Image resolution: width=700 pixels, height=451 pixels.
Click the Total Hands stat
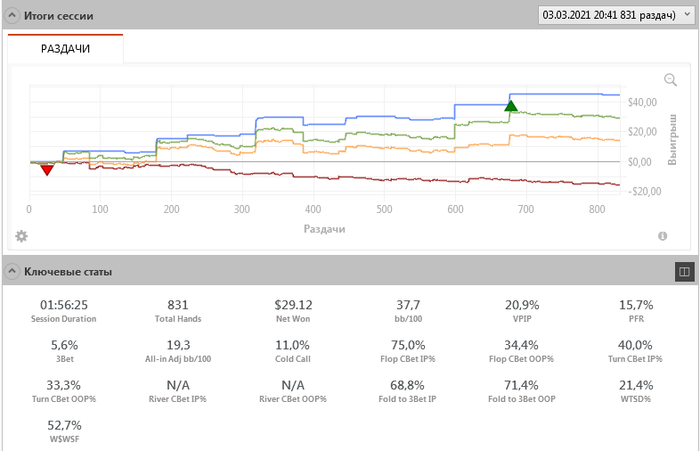coord(178,311)
